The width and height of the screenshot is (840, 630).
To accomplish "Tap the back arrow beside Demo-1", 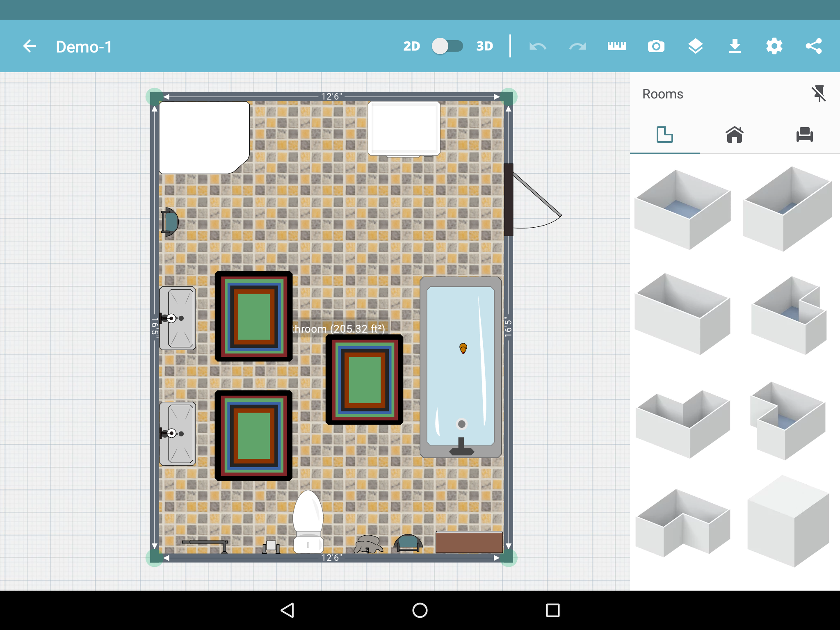I will (x=30, y=46).
